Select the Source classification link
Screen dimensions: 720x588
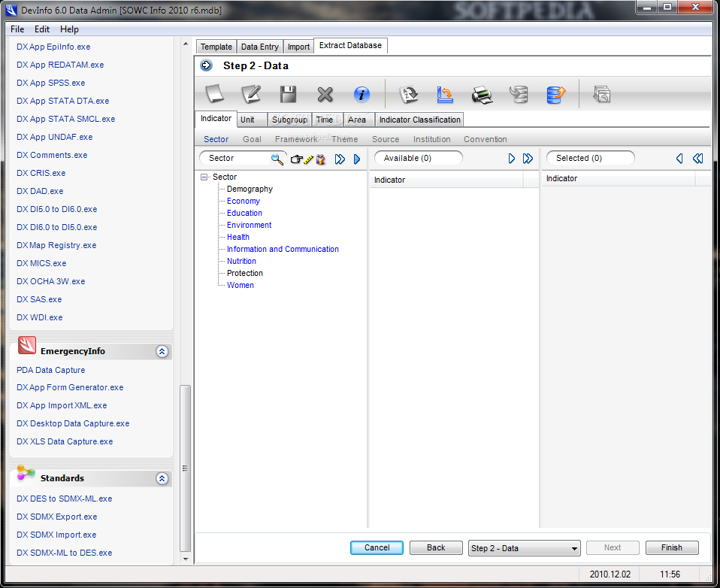tap(386, 139)
